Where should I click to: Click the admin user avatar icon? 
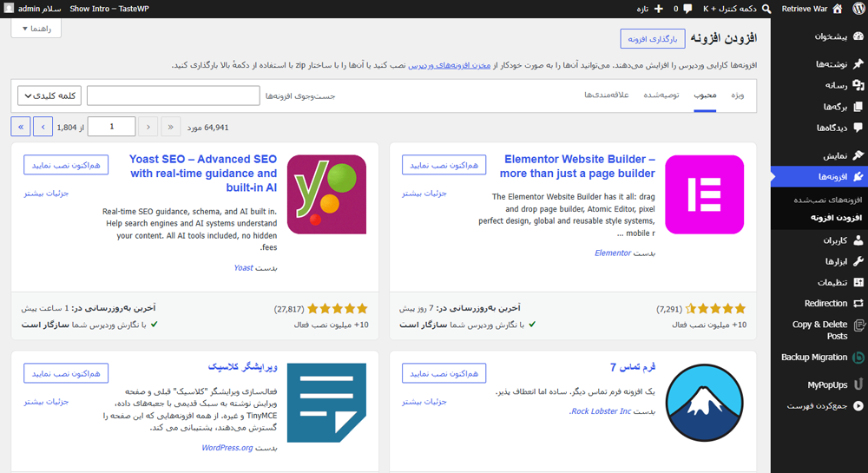pos(9,9)
